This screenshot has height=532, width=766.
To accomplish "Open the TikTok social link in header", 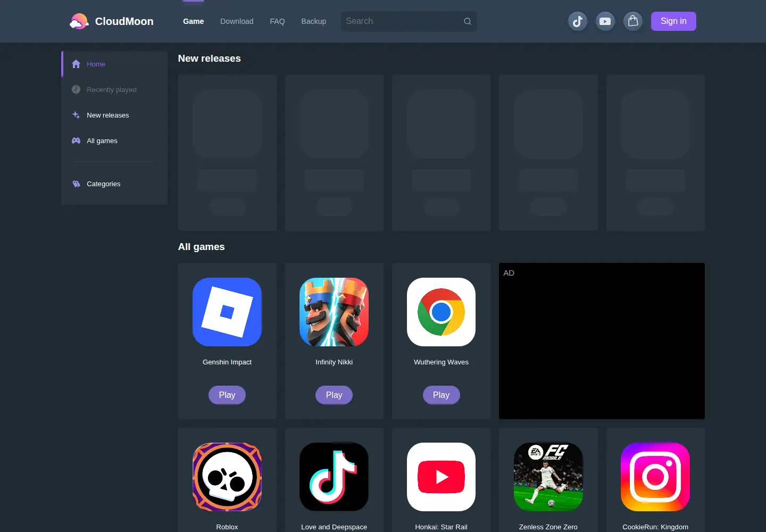I will click(x=578, y=21).
